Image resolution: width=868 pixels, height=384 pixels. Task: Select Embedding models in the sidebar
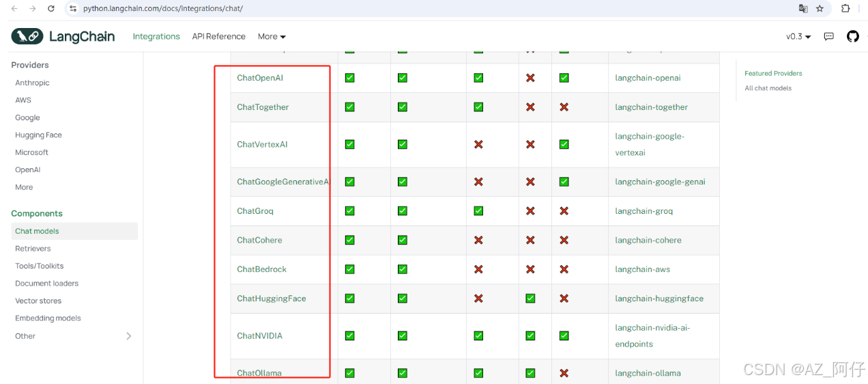point(48,318)
